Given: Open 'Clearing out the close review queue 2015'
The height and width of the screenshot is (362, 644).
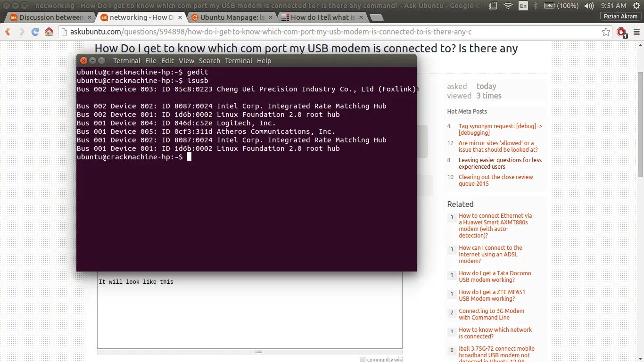Looking at the screenshot, I should pyautogui.click(x=496, y=181).
